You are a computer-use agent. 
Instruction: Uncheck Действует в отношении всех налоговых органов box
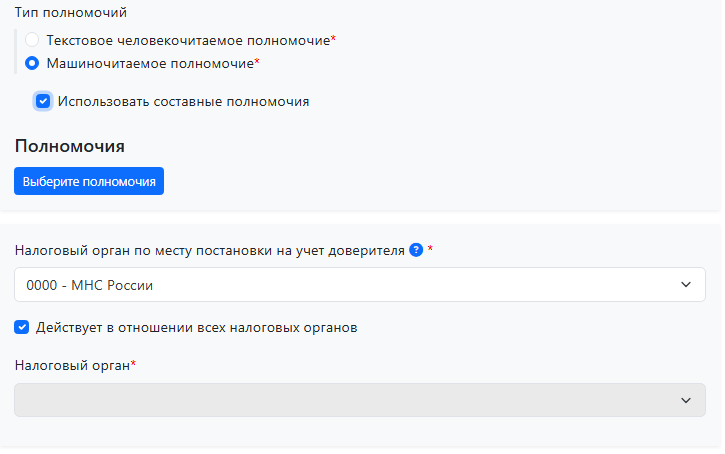tap(22, 327)
